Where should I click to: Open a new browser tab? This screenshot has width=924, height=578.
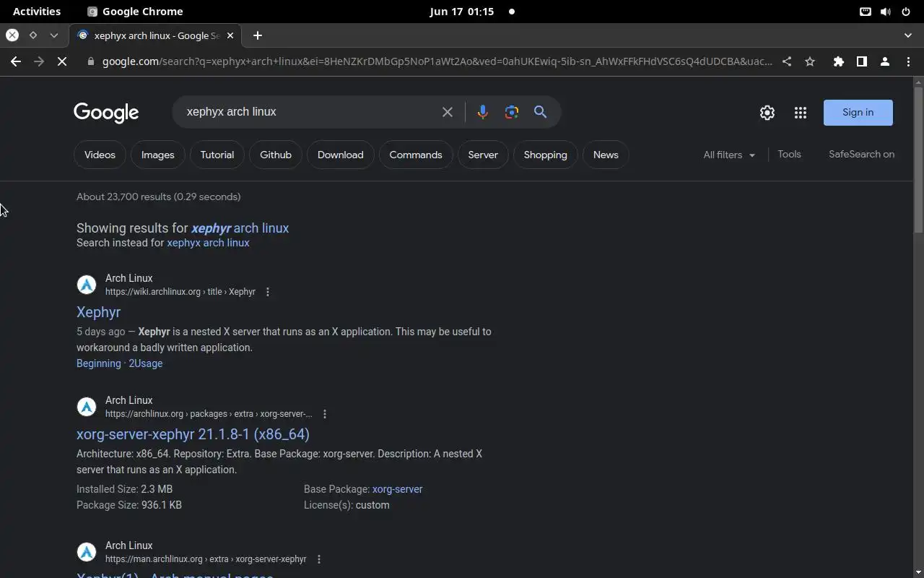point(258,35)
